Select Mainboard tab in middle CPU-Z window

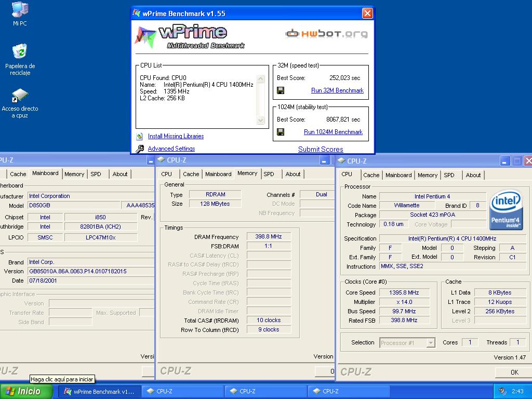(x=218, y=174)
